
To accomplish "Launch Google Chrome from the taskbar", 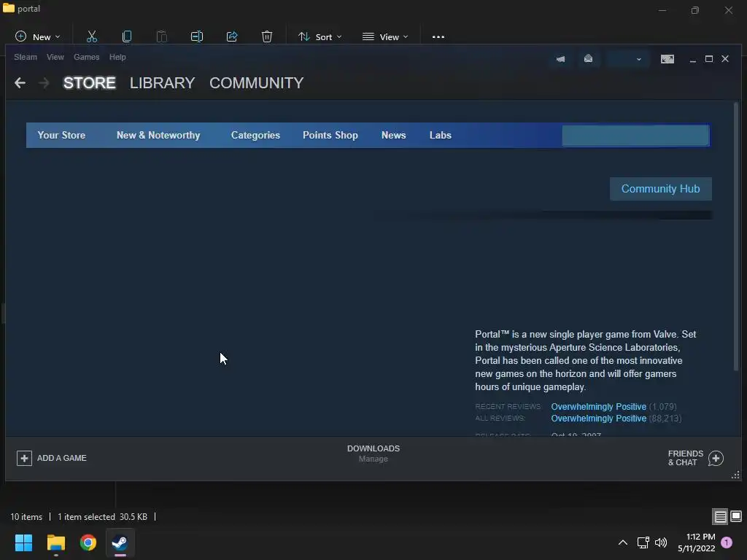I will click(88, 542).
